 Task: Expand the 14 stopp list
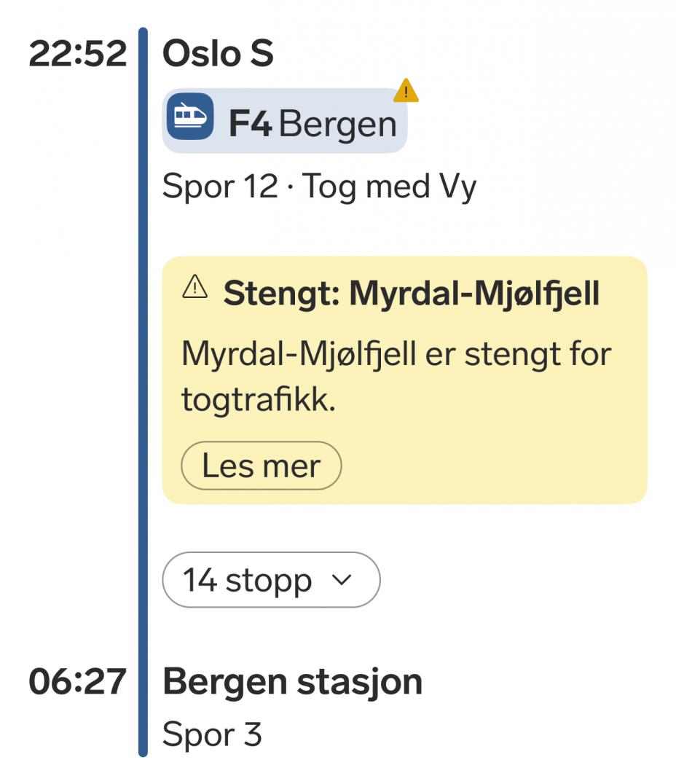(270, 580)
